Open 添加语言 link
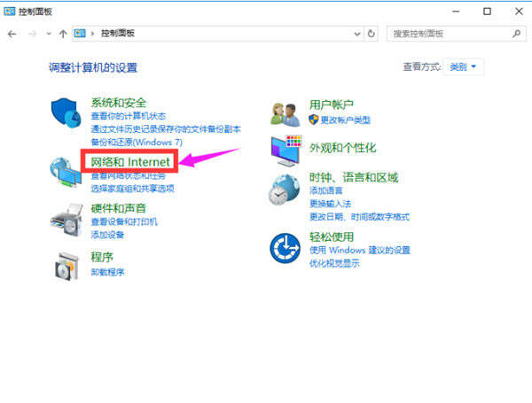The width and height of the screenshot is (532, 403). (x=325, y=190)
